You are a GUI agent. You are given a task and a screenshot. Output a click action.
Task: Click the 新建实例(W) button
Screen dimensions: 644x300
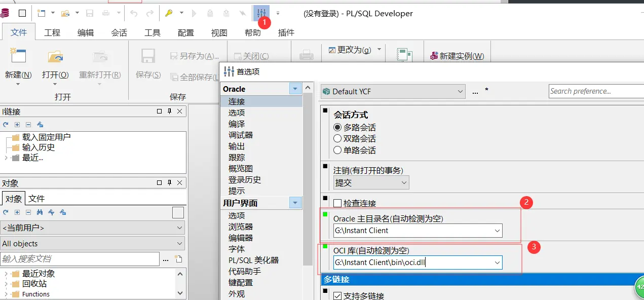(457, 56)
